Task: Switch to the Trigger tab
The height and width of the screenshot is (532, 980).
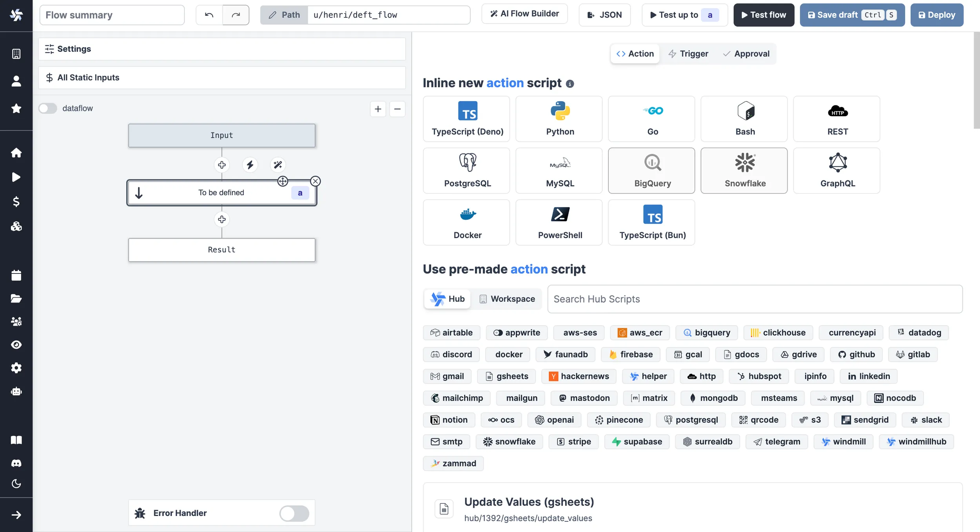Action: (x=688, y=54)
